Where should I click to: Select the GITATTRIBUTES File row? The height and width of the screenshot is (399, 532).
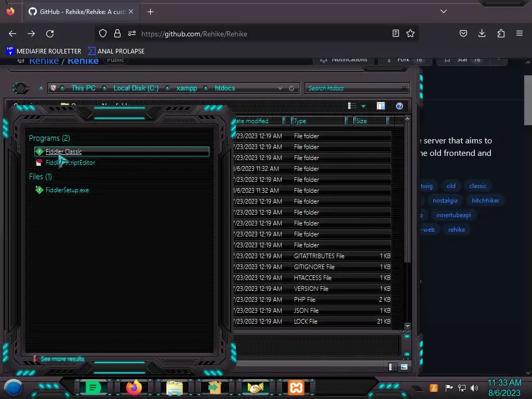pos(312,256)
